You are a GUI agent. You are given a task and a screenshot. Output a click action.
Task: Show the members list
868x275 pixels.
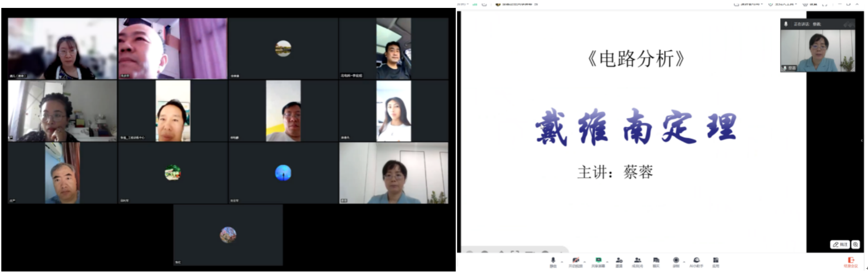pos(638,261)
